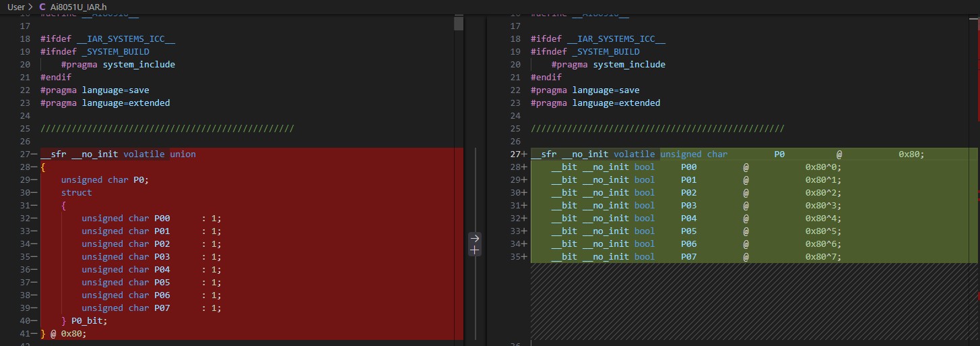The image size is (980, 346).
Task: Click the 'struct' keyword on line 30
Action: [x=77, y=193]
